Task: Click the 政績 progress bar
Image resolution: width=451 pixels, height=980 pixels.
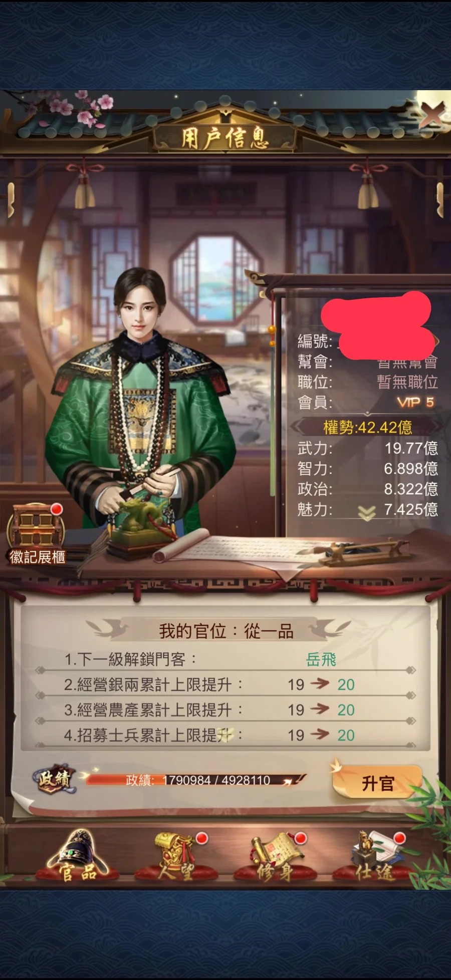Action: click(x=195, y=780)
